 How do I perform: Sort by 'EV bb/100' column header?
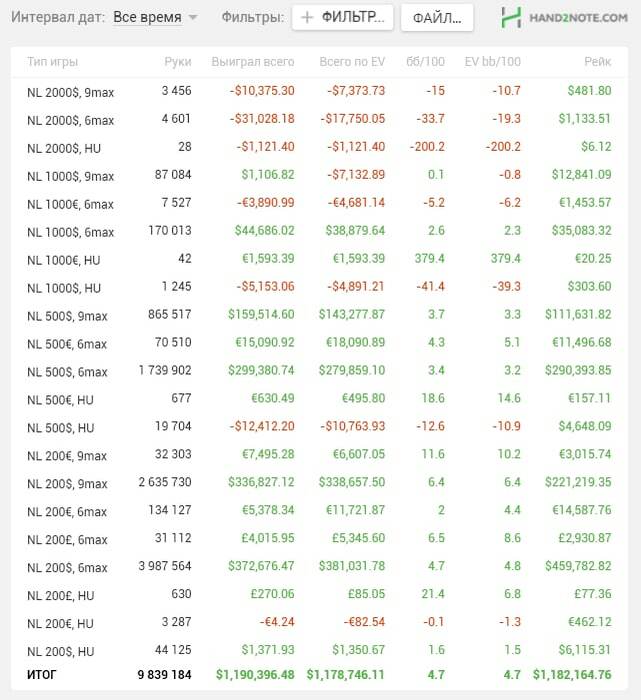[493, 62]
